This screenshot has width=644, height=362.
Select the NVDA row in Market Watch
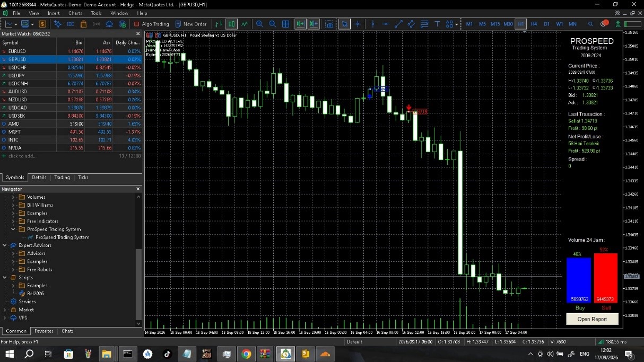(x=71, y=148)
